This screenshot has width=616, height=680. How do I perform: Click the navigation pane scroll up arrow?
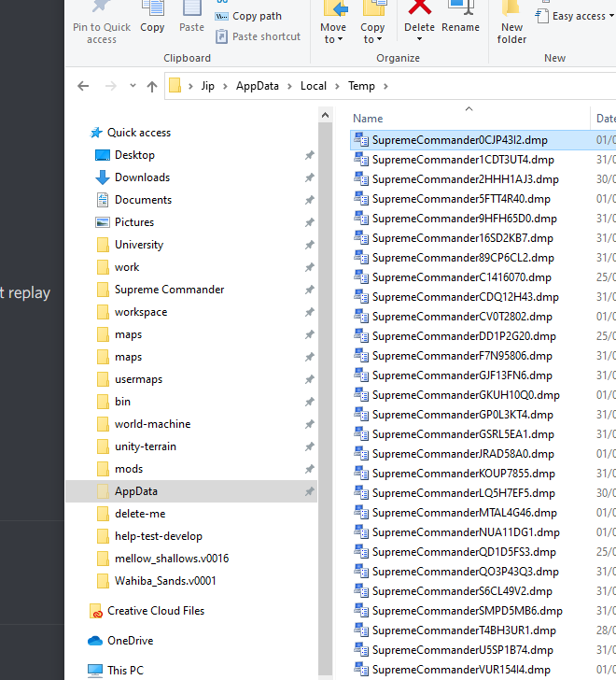point(326,115)
